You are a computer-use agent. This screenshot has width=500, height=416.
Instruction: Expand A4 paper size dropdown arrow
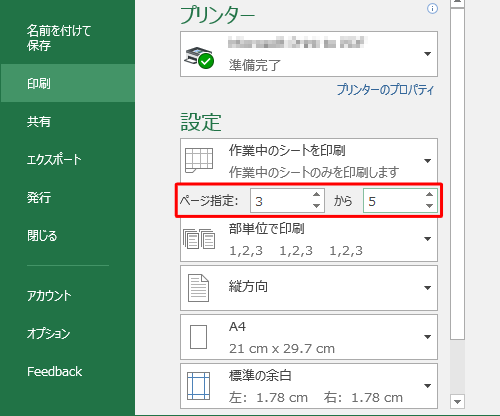click(427, 337)
